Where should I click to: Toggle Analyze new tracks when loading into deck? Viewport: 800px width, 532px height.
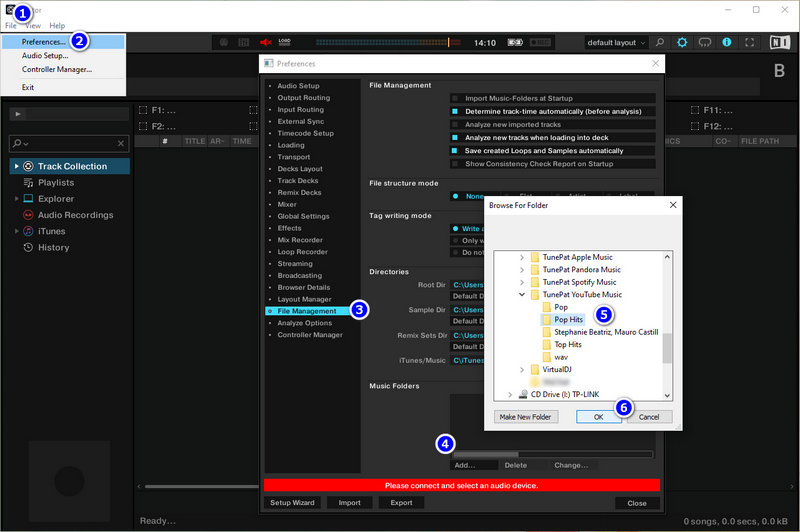tap(455, 138)
